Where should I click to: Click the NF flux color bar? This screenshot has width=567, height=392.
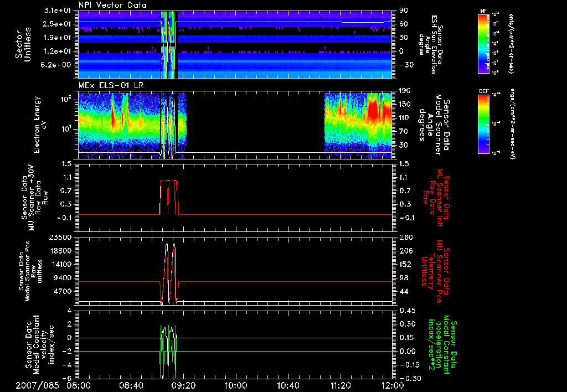tap(483, 44)
